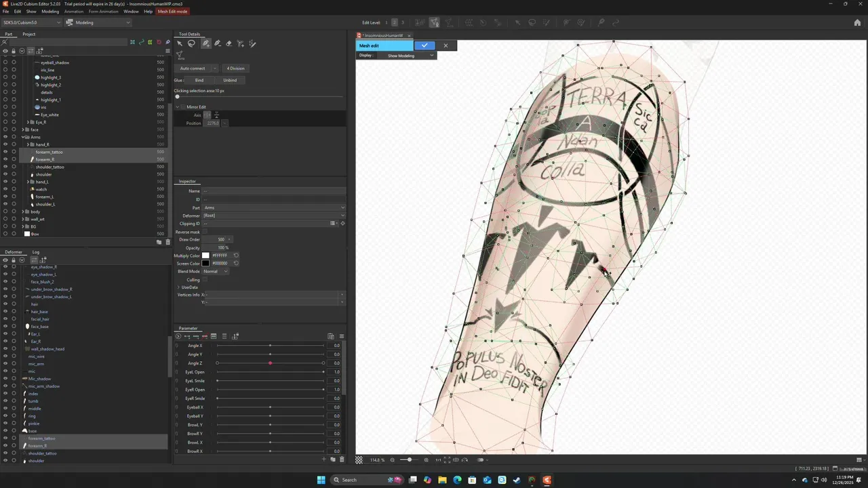Open File Explorer from the taskbar
The width and height of the screenshot is (868, 488).
(442, 480)
